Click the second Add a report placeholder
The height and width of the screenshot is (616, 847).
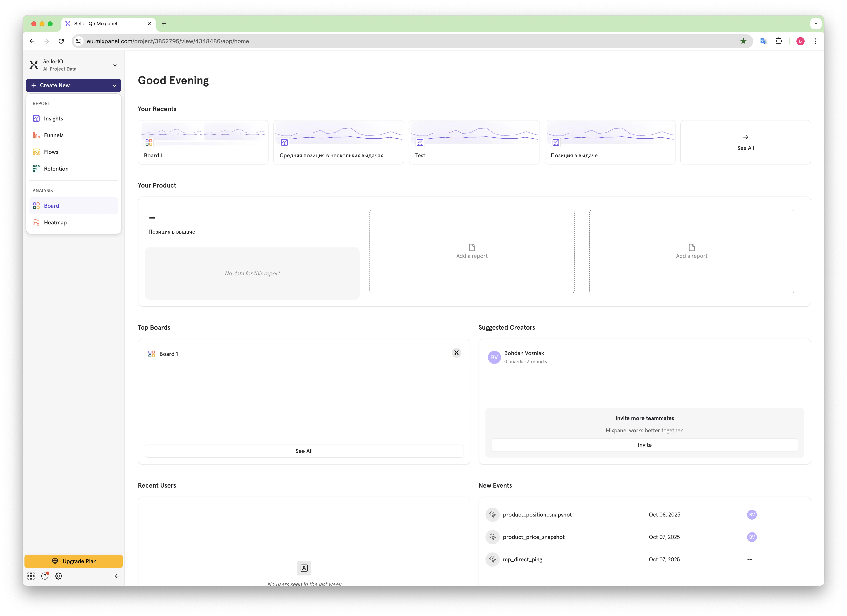pyautogui.click(x=692, y=252)
